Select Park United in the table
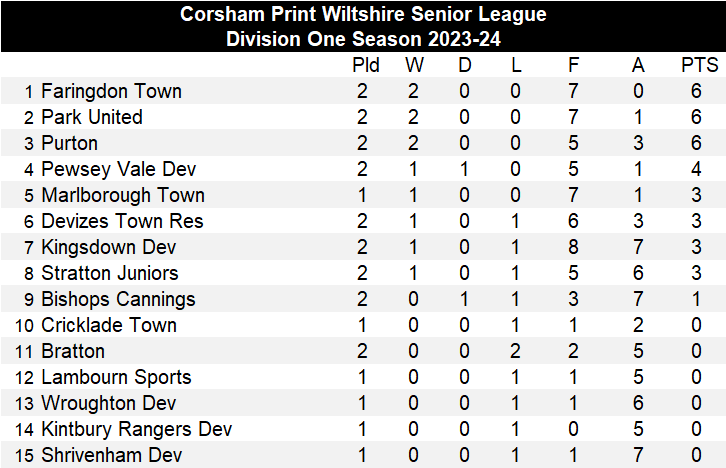The width and height of the screenshot is (726, 468). (92, 117)
